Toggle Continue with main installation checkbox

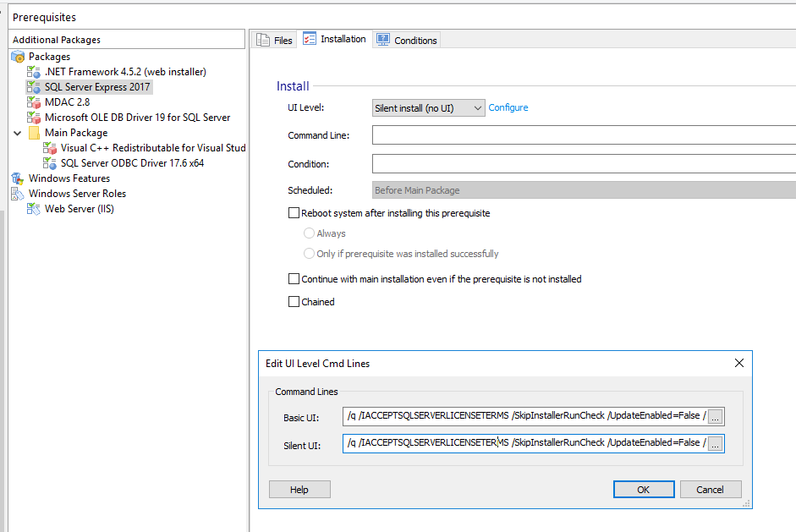pyautogui.click(x=294, y=279)
